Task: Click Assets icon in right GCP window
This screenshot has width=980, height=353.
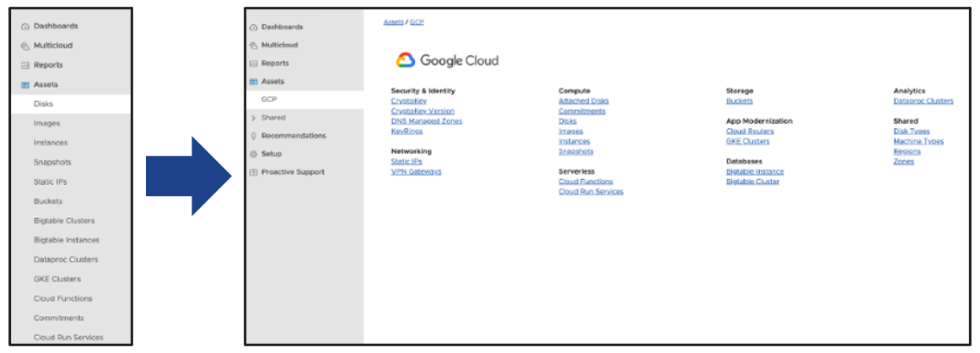Action: [253, 82]
